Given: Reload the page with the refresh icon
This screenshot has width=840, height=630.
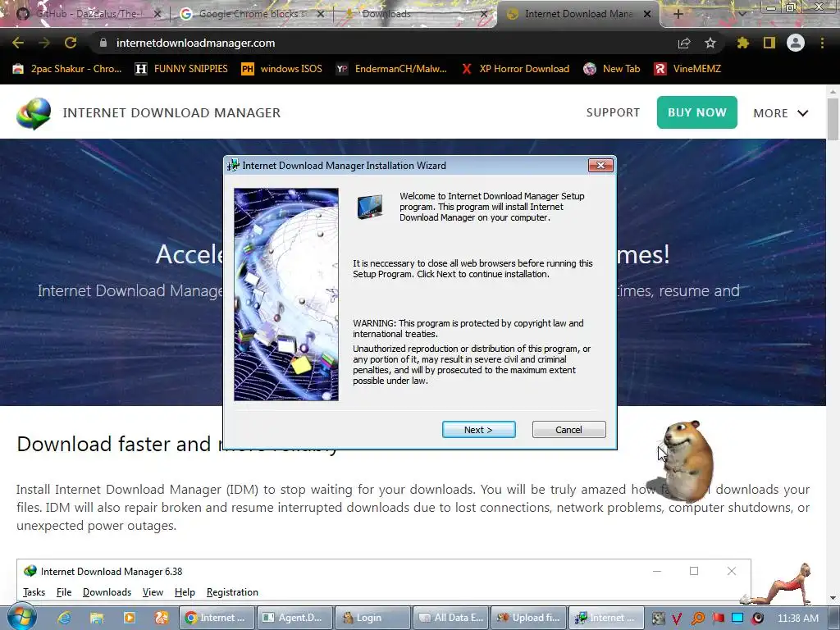Looking at the screenshot, I should click(71, 43).
